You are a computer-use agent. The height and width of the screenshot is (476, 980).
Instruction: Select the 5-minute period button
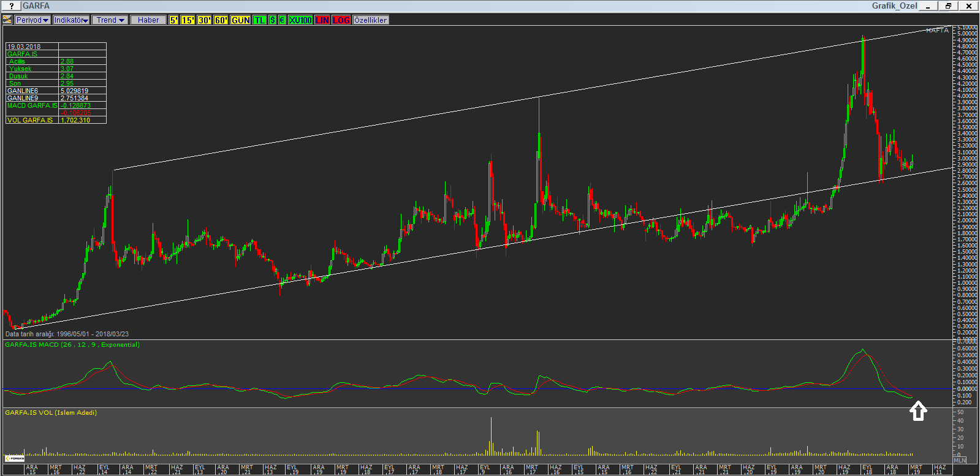174,20
